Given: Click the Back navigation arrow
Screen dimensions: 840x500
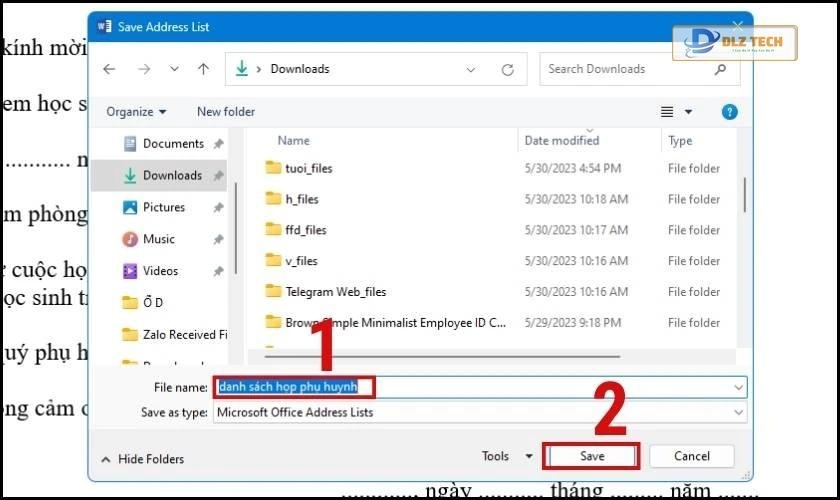Looking at the screenshot, I should [x=109, y=69].
